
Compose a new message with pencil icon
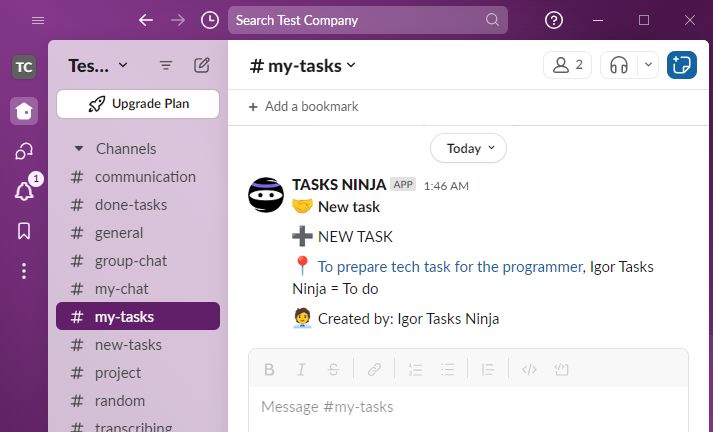point(202,65)
